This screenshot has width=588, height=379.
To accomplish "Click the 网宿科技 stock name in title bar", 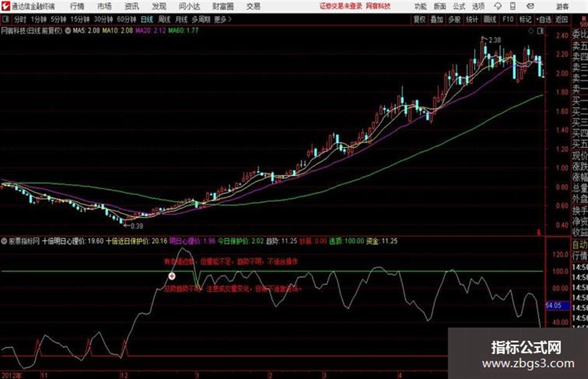I will coord(378,6).
